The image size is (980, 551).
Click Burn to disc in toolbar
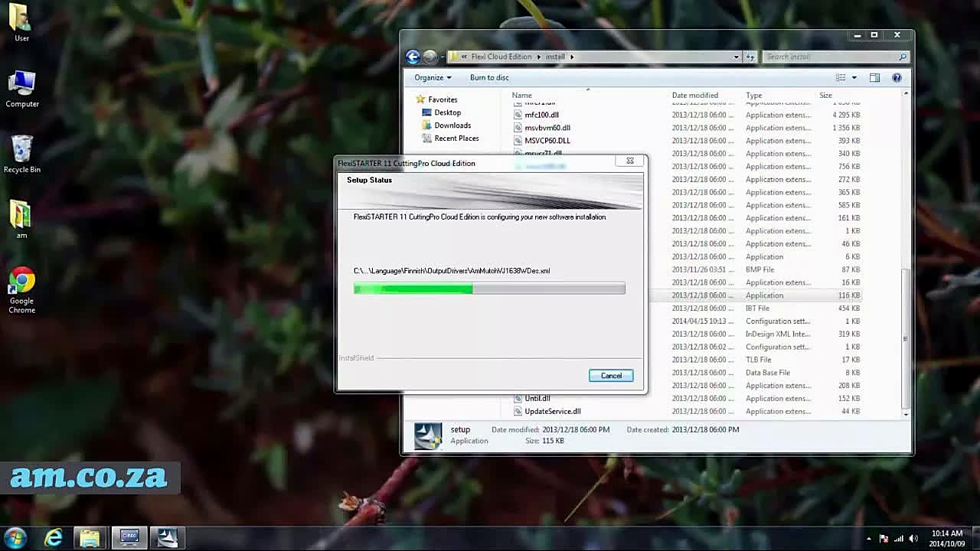point(489,77)
